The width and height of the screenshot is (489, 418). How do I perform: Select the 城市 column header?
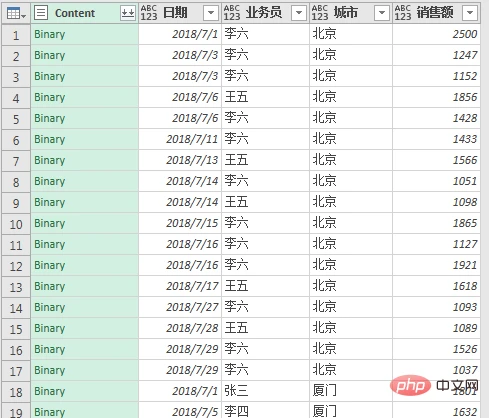(351, 13)
